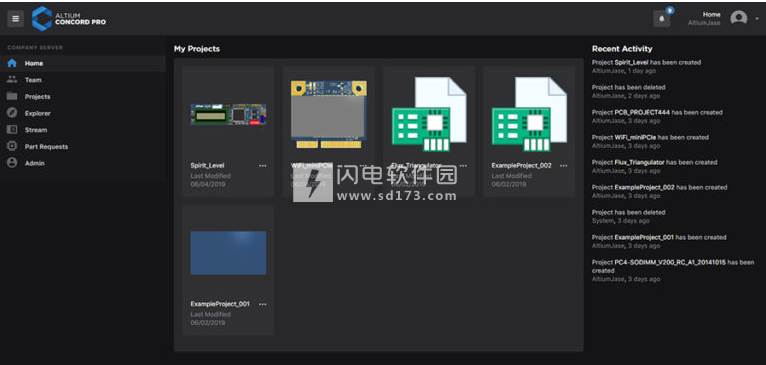This screenshot has height=365, width=766.
Task: Click the Projects folder icon
Action: click(12, 96)
